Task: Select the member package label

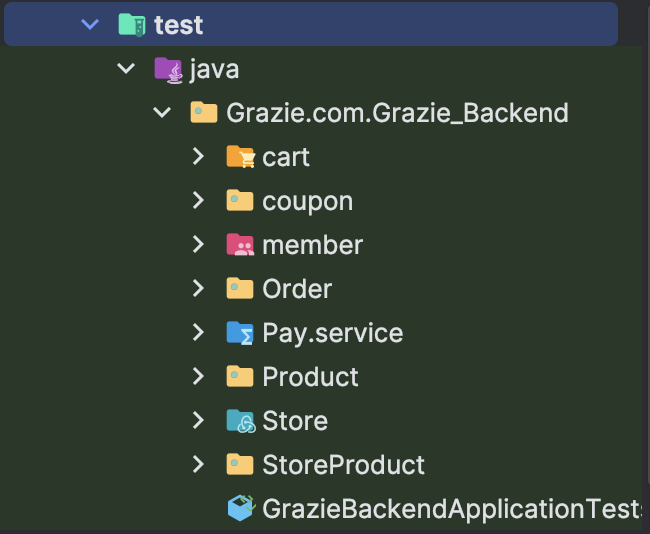Action: click(312, 245)
